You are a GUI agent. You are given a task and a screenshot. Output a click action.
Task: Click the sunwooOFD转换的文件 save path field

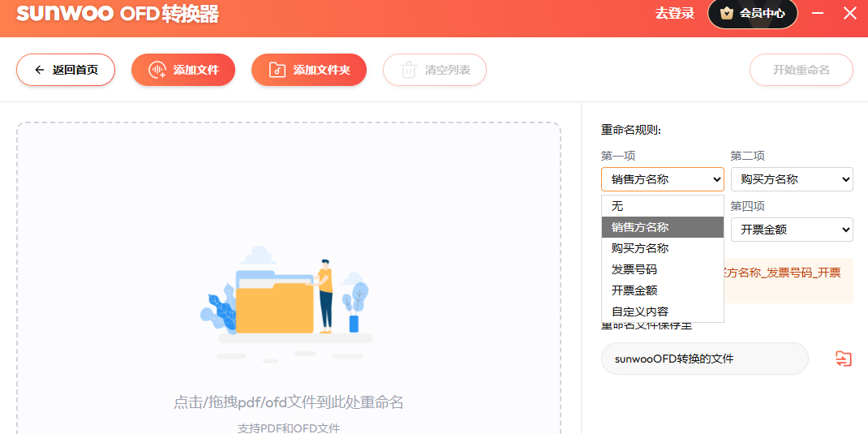coord(704,359)
